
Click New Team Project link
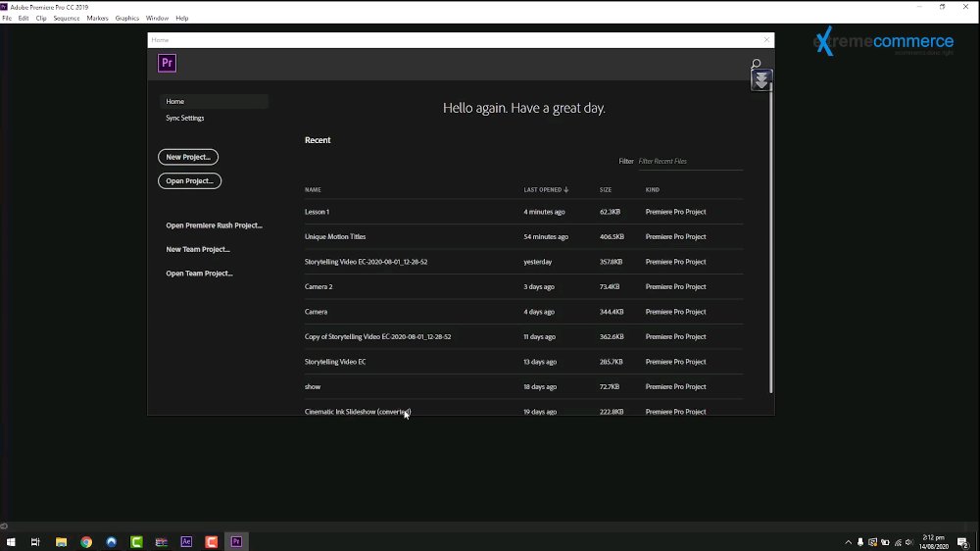tap(198, 249)
